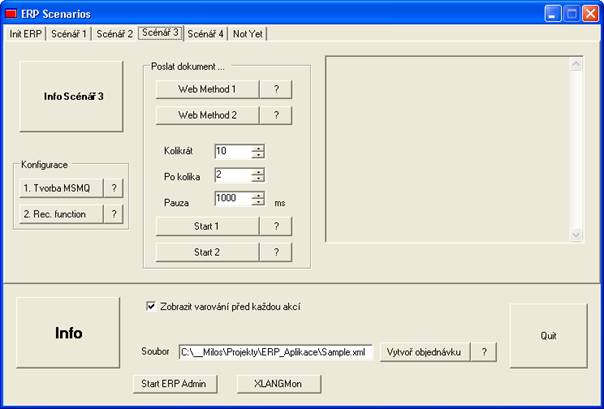The height and width of the screenshot is (409, 604).
Task: Increase the Po kolika value
Action: pos(258,172)
